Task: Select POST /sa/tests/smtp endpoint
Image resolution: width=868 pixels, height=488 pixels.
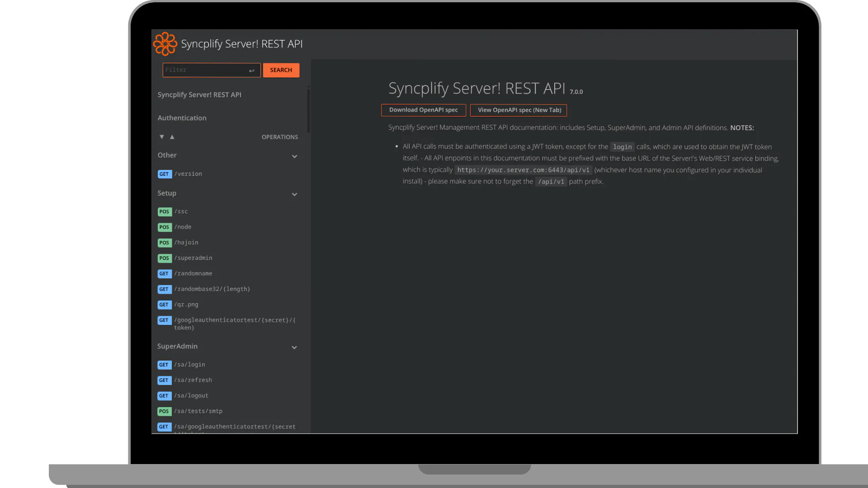Action: tap(190, 411)
